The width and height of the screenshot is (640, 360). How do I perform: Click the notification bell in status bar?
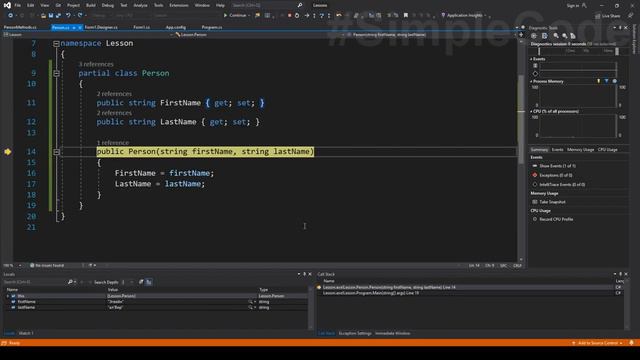631,343
